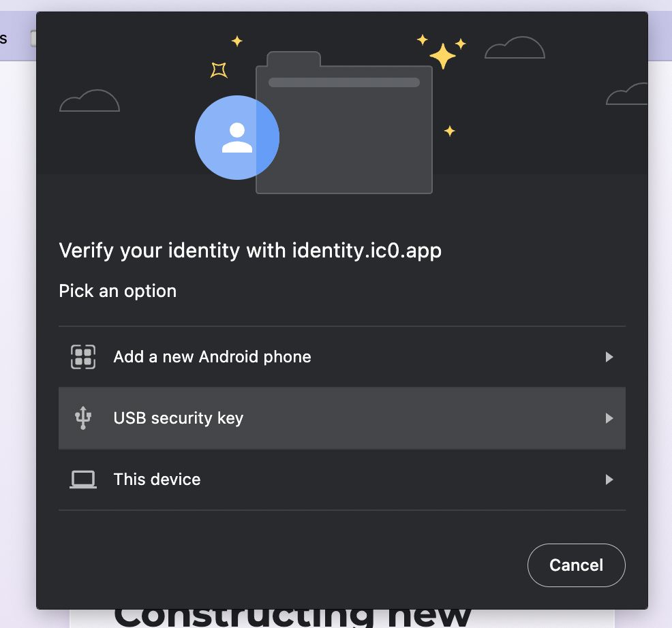Pick the This device option
672x628 pixels.
point(342,480)
